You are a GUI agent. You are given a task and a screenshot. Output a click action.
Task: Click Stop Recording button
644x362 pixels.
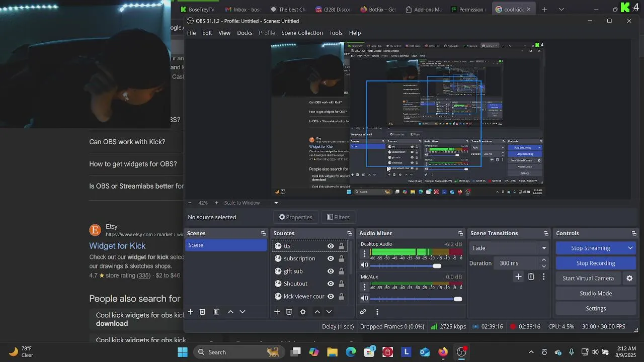pos(596,263)
